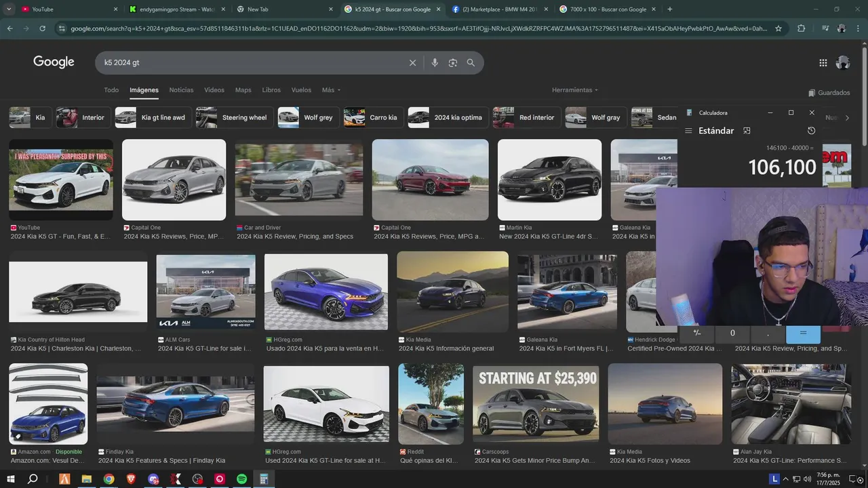
Task: Start voice search with microphone
Action: point(435,62)
